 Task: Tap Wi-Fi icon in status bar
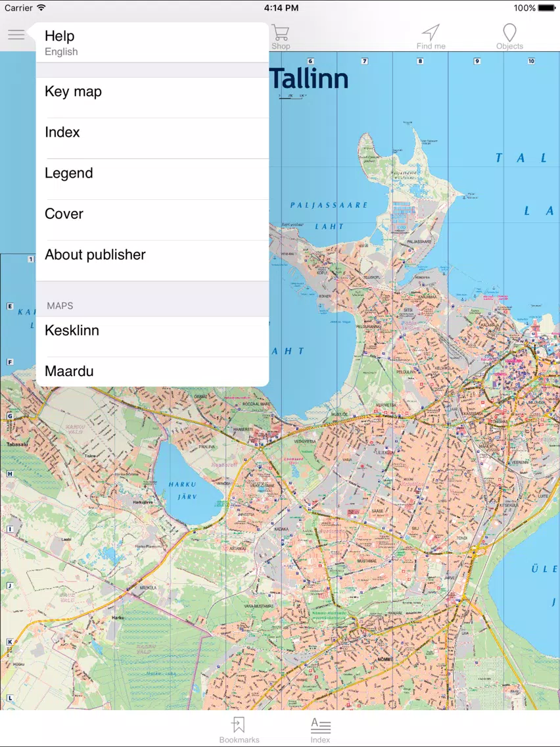pyautogui.click(x=41, y=8)
